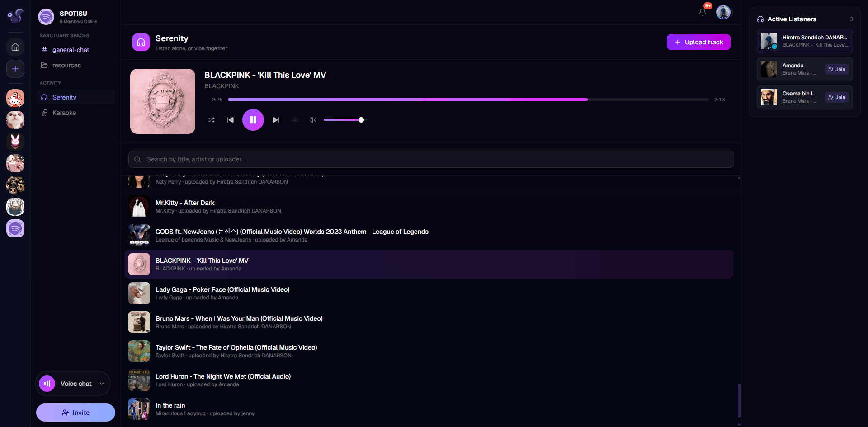The width and height of the screenshot is (868, 427).
Task: Expand the Voice chat dropdown
Action: coord(73,384)
